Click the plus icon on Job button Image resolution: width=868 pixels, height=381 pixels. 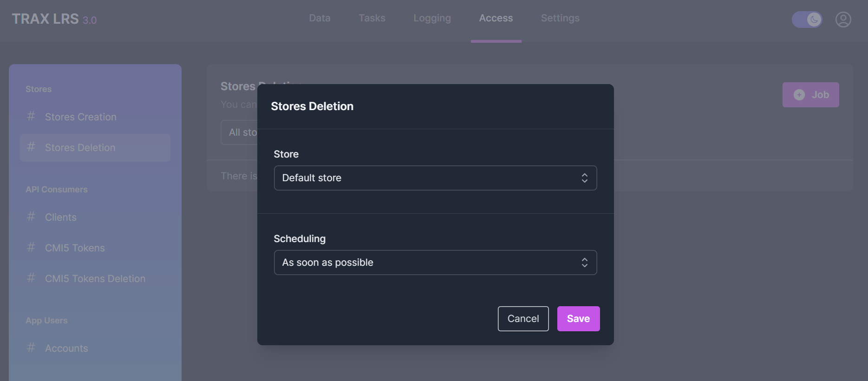(799, 95)
